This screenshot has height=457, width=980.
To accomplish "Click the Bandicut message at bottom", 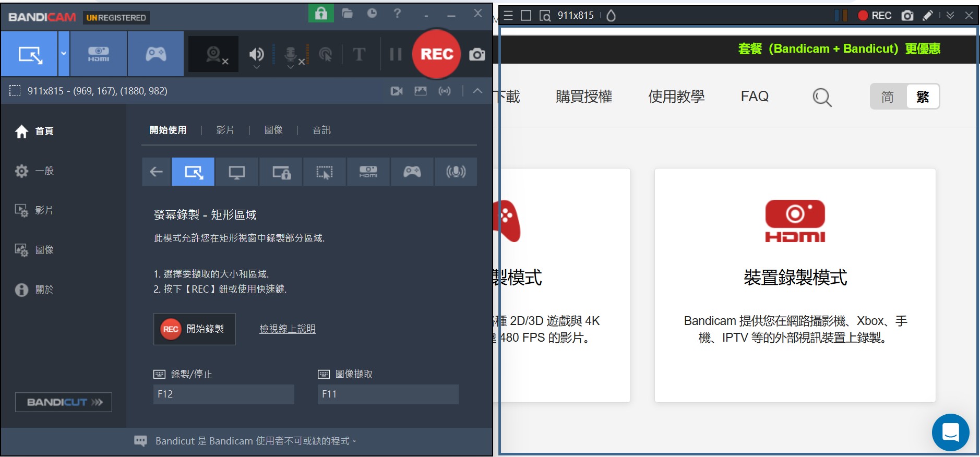I will pos(255,441).
